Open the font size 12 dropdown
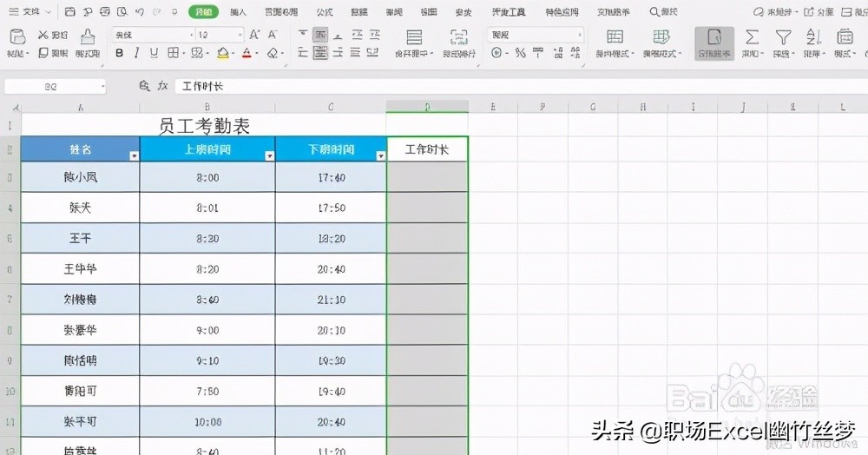Image resolution: width=868 pixels, height=455 pixels. point(240,35)
